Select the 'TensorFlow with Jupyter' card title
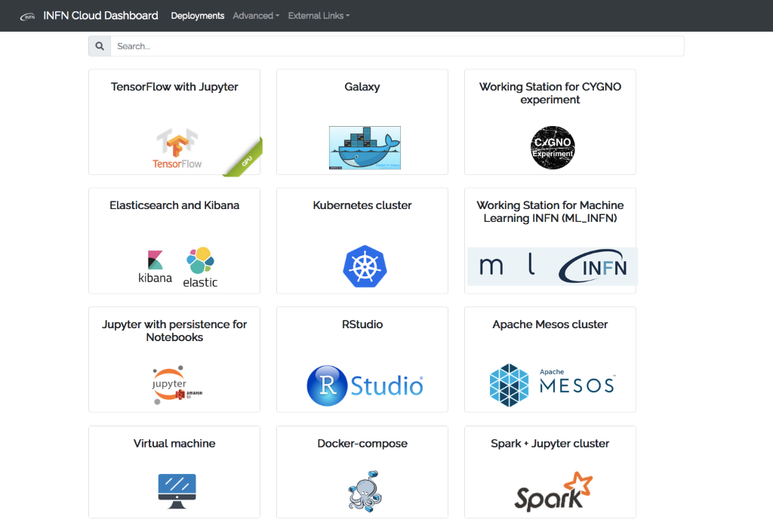Image resolution: width=773 pixels, height=532 pixels. pos(174,87)
